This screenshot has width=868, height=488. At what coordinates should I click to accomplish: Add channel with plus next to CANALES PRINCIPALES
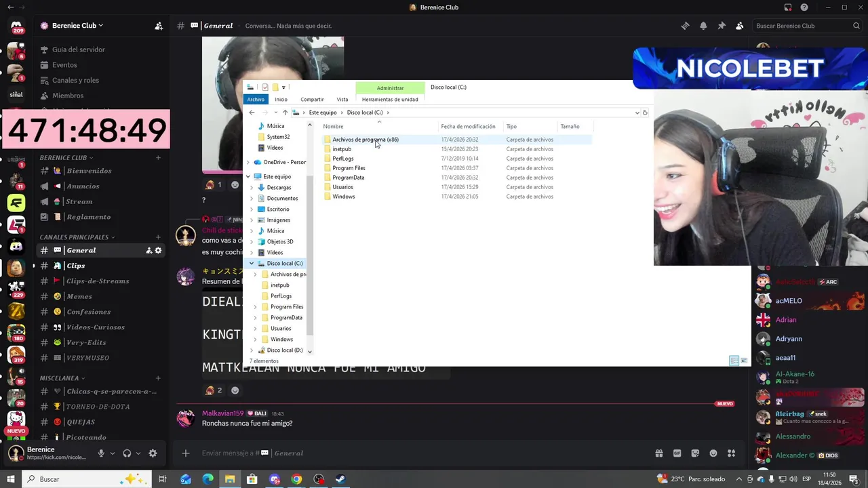[x=158, y=237]
